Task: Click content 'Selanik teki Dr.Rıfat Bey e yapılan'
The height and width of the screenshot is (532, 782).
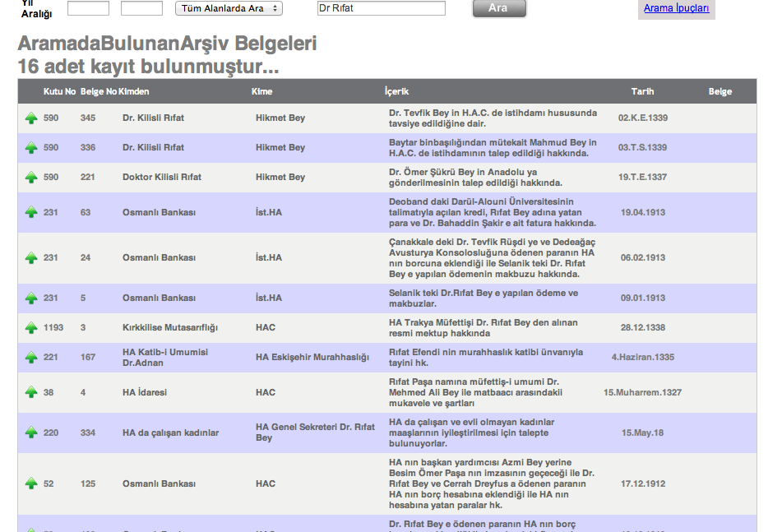Action: (484, 298)
